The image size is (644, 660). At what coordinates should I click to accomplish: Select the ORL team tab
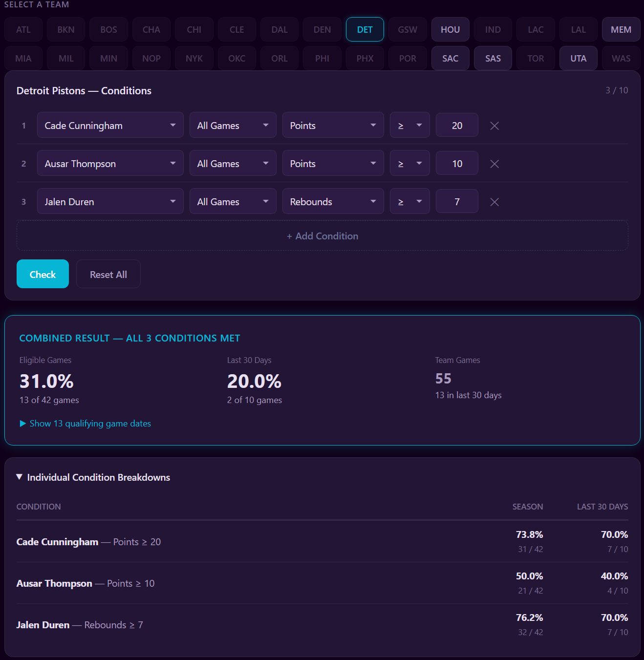(x=279, y=59)
